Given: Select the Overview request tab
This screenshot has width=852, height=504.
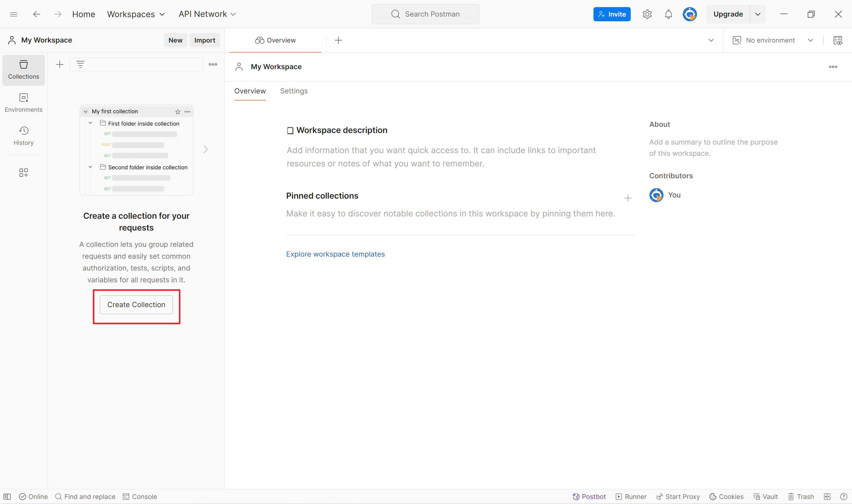Looking at the screenshot, I should [275, 40].
